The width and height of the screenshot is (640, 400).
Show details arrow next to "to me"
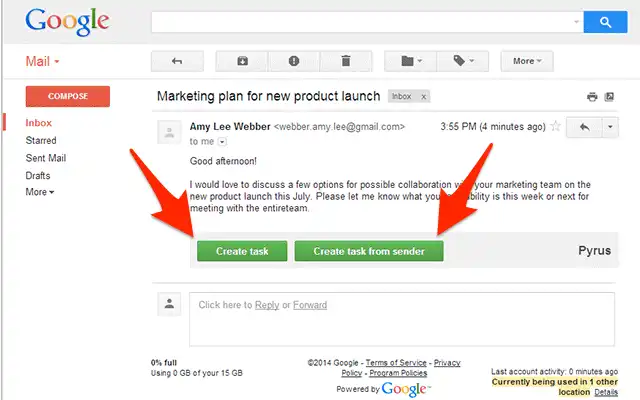coord(222,142)
